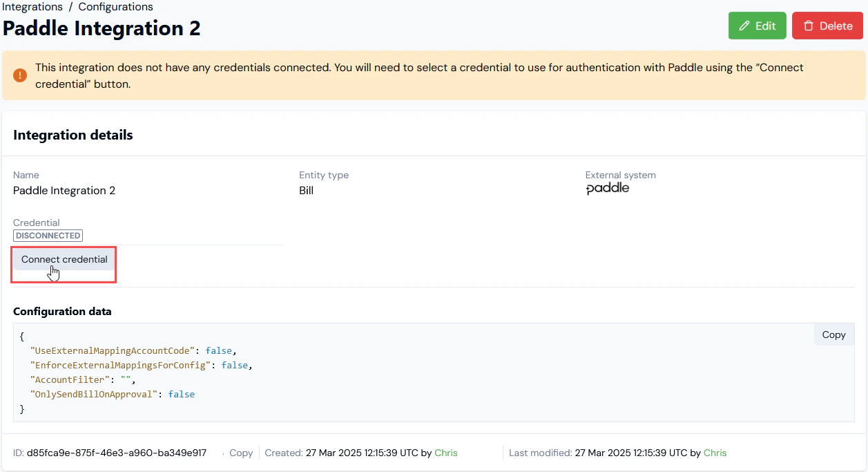Viewport: 868px width, 472px height.
Task: Click the Entity type label
Action: [324, 176]
